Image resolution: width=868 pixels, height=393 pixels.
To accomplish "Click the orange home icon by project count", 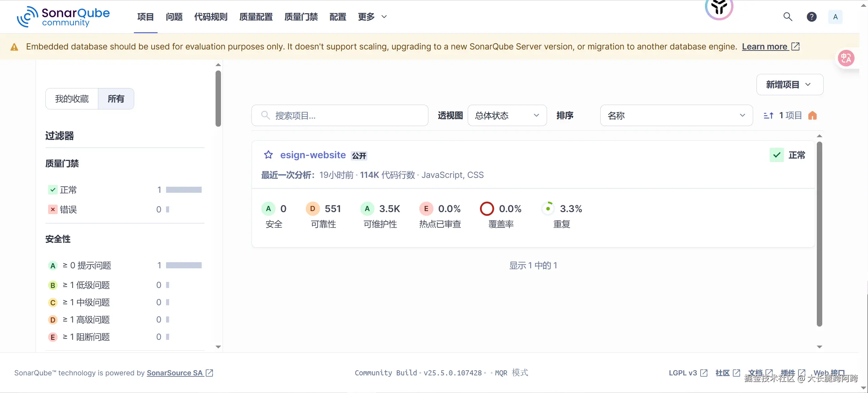I will pos(812,116).
